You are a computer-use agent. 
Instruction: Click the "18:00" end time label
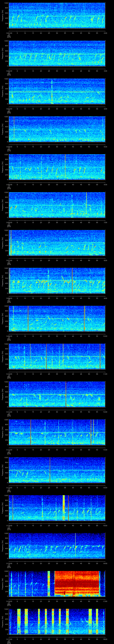[x=105, y=639]
